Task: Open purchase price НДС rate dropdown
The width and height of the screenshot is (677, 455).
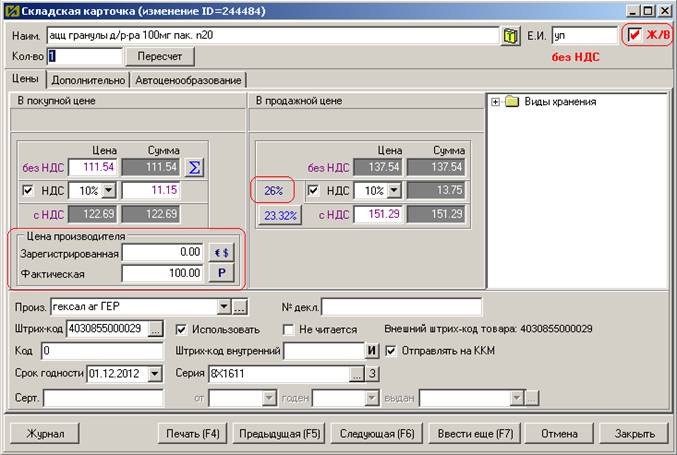Action: click(109, 190)
